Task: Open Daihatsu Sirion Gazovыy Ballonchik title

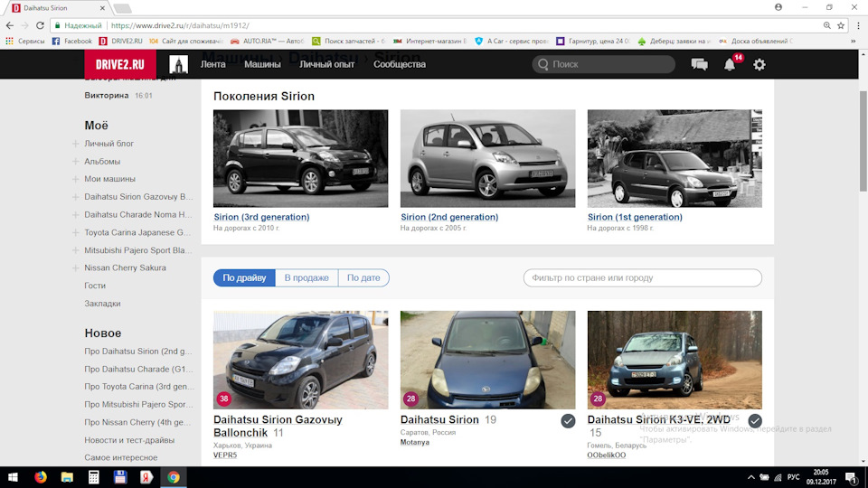Action: tap(278, 426)
